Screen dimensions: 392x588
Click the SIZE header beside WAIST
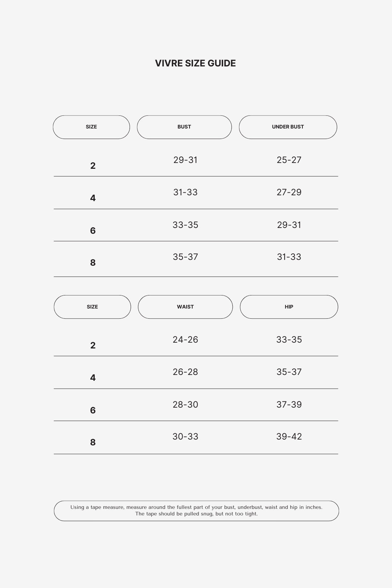click(92, 307)
